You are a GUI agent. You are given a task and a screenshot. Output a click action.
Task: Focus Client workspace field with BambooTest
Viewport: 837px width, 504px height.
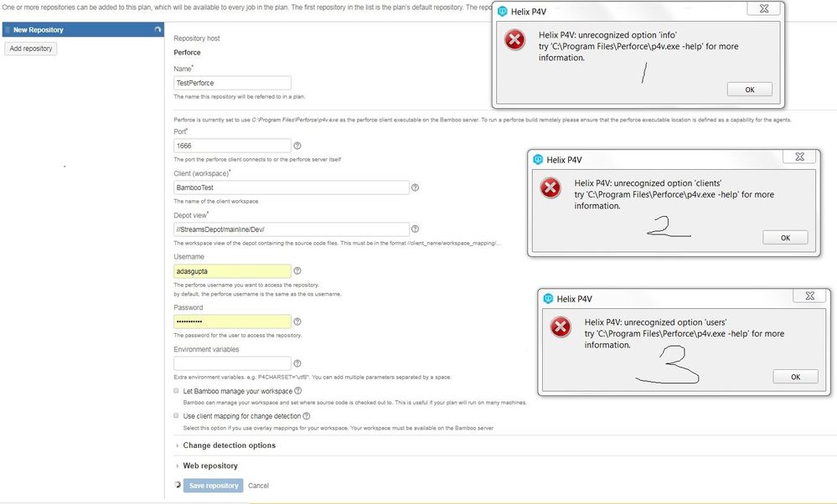coord(292,188)
